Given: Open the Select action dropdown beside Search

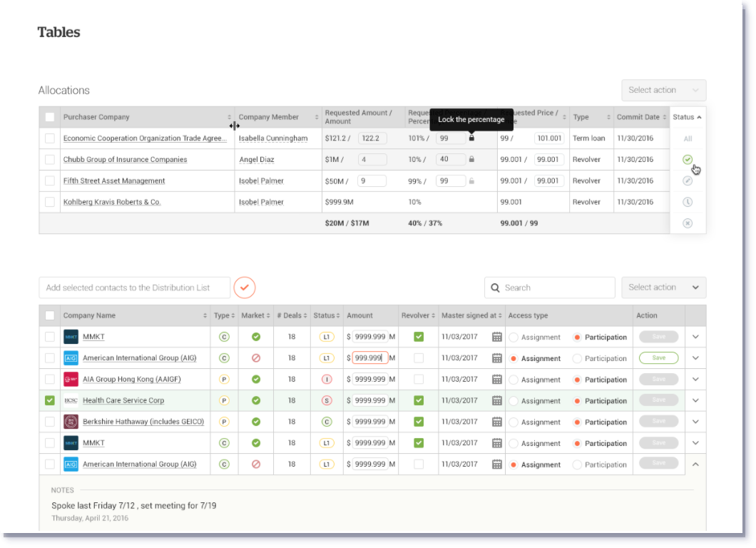Looking at the screenshot, I should (663, 288).
